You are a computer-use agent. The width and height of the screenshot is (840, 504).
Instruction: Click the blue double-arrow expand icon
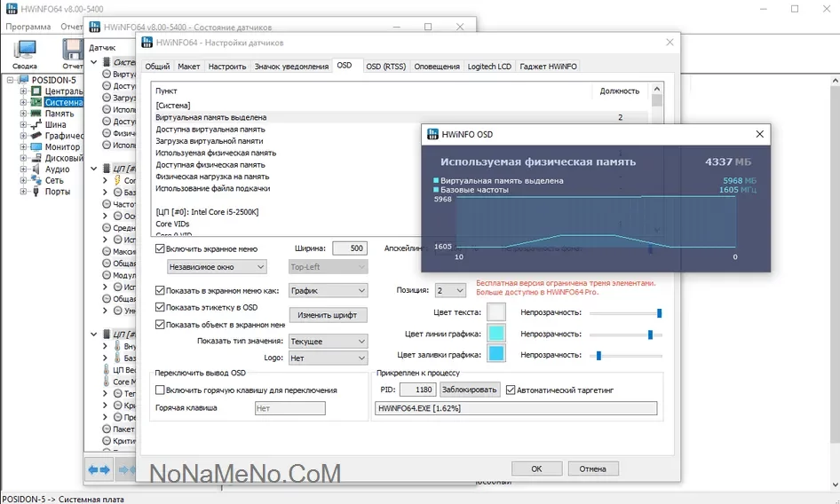[x=99, y=469]
